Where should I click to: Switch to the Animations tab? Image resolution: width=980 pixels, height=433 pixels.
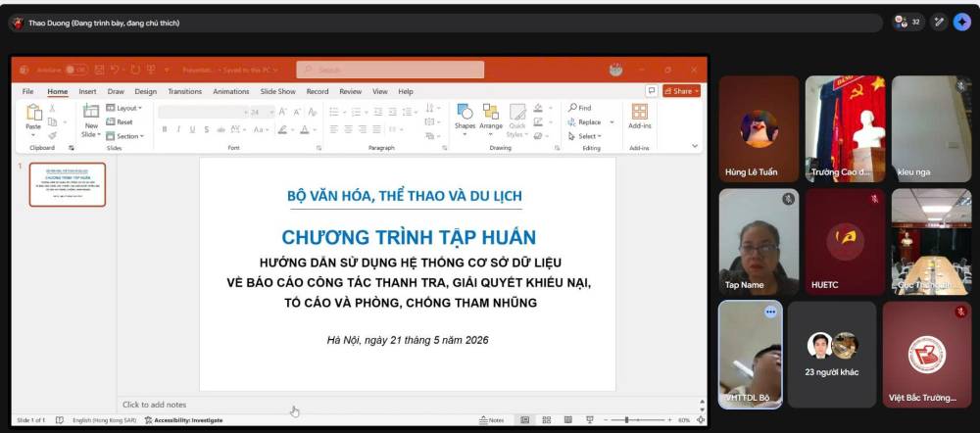tap(231, 91)
